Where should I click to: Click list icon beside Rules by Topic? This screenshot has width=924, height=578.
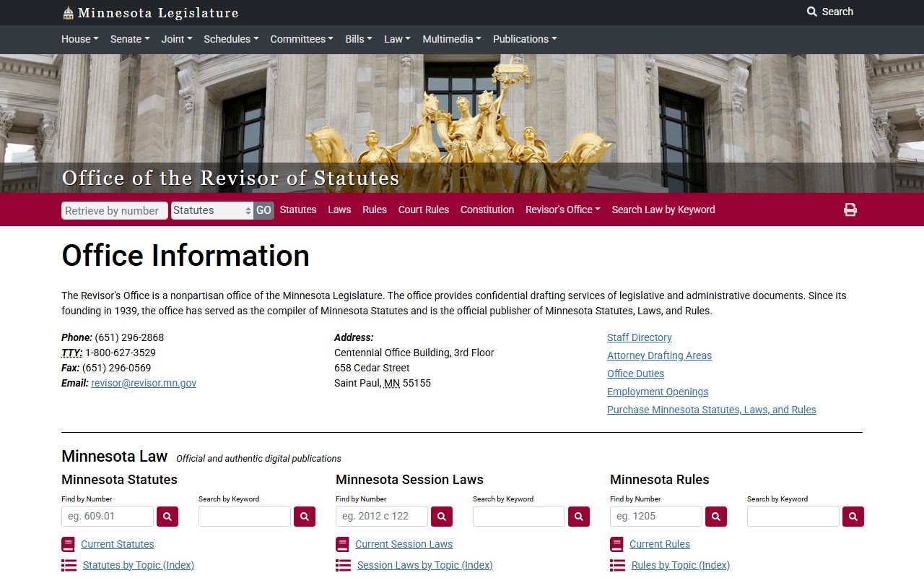click(x=618, y=565)
